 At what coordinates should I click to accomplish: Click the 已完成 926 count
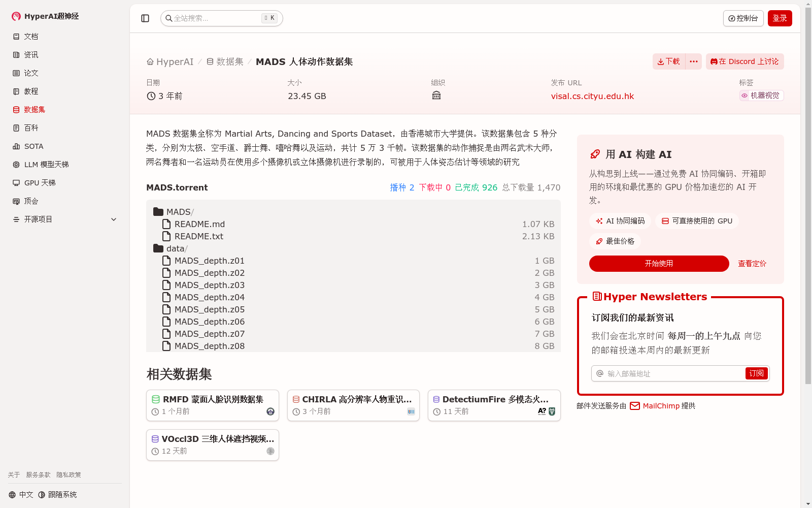(x=476, y=187)
